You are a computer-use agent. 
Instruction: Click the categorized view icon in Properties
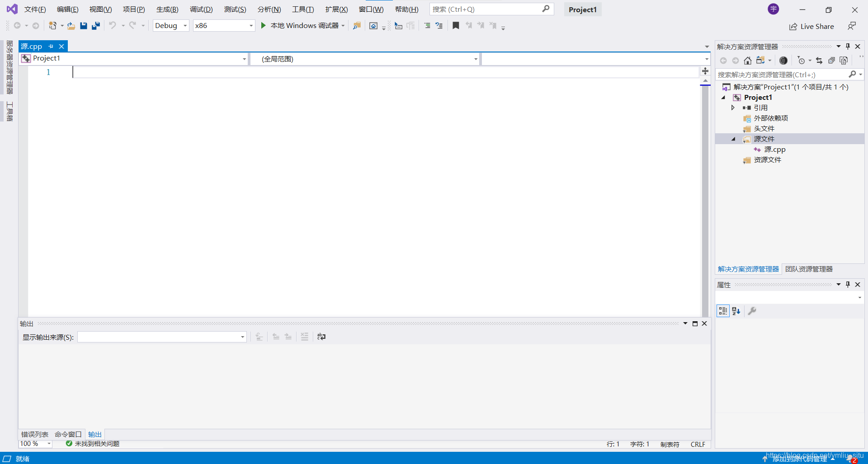723,311
